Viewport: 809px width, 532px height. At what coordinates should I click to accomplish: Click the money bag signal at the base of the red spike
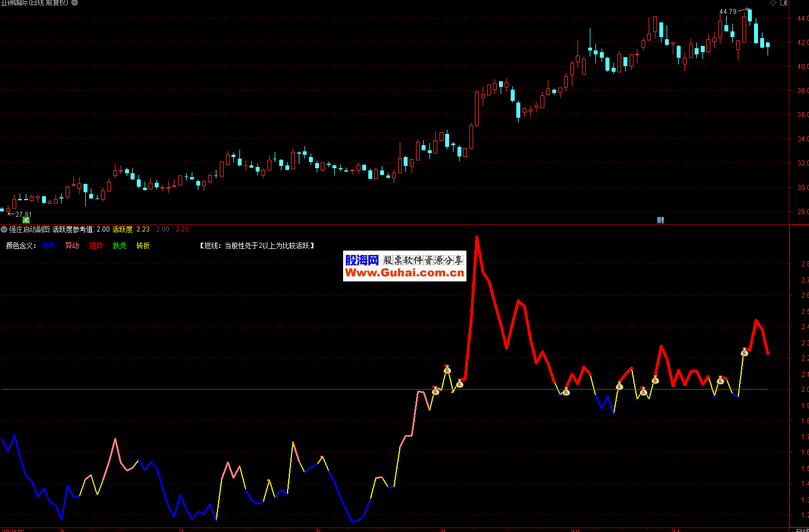tap(460, 383)
